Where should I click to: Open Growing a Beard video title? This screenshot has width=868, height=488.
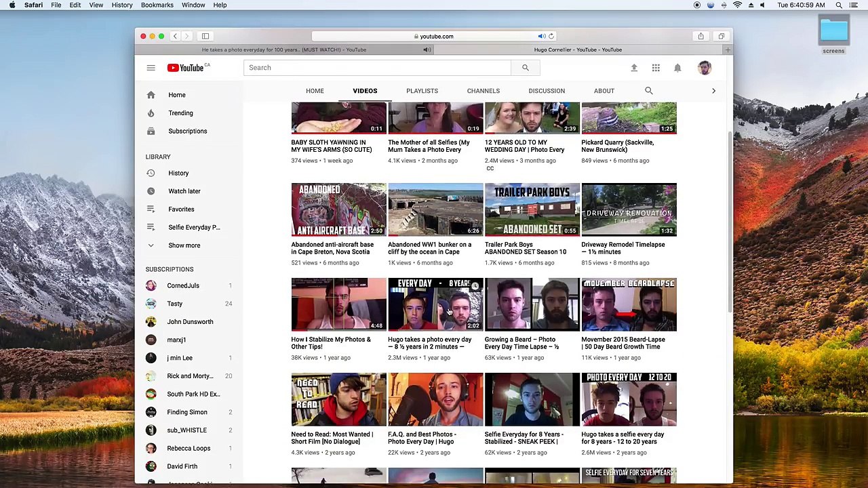pos(521,343)
